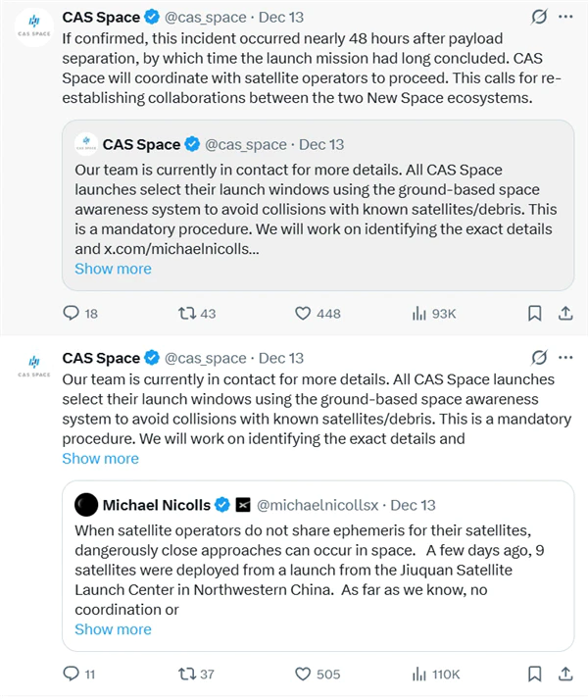Reply to the first CAS Space post

[x=72, y=313]
